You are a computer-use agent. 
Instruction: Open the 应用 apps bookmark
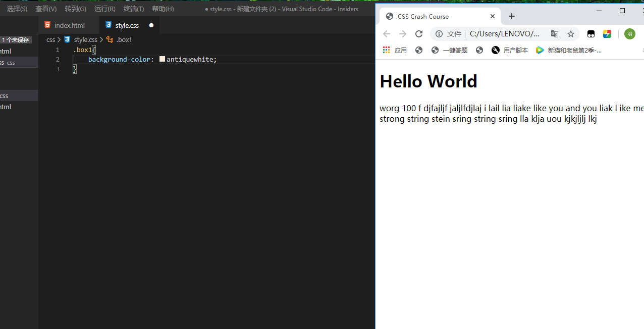[395, 50]
